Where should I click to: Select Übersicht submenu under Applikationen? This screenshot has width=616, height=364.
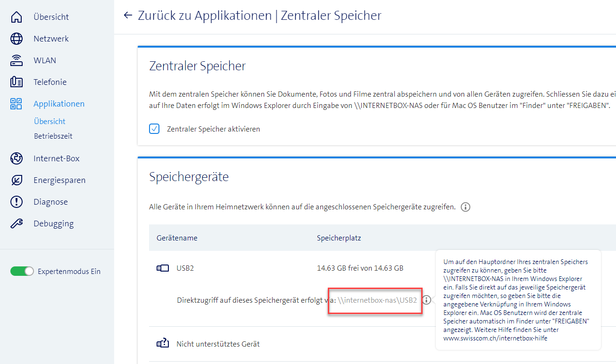(x=50, y=121)
